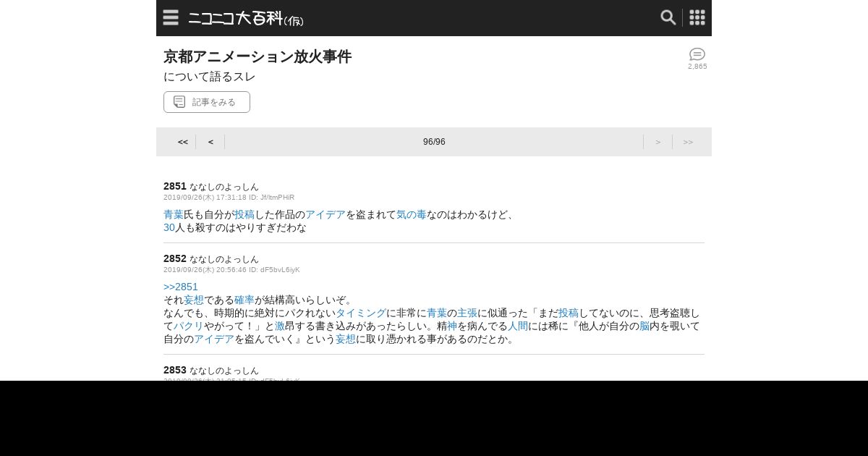Open 激 link in post 2852
868x456 pixels.
pyautogui.click(x=280, y=326)
